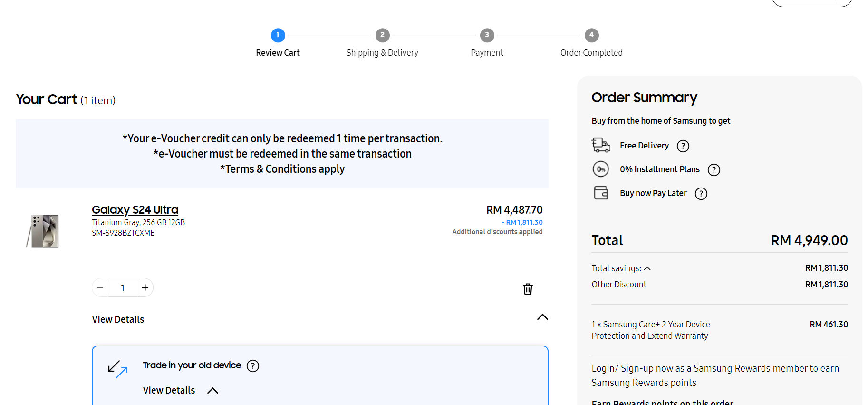Click the RM 461.30 Samsung Care+ price

pyautogui.click(x=829, y=325)
